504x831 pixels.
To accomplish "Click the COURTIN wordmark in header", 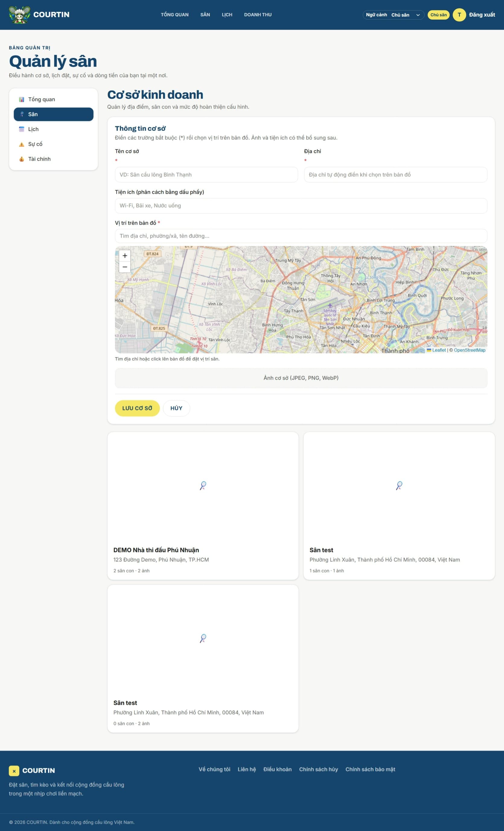I will 51,15.
